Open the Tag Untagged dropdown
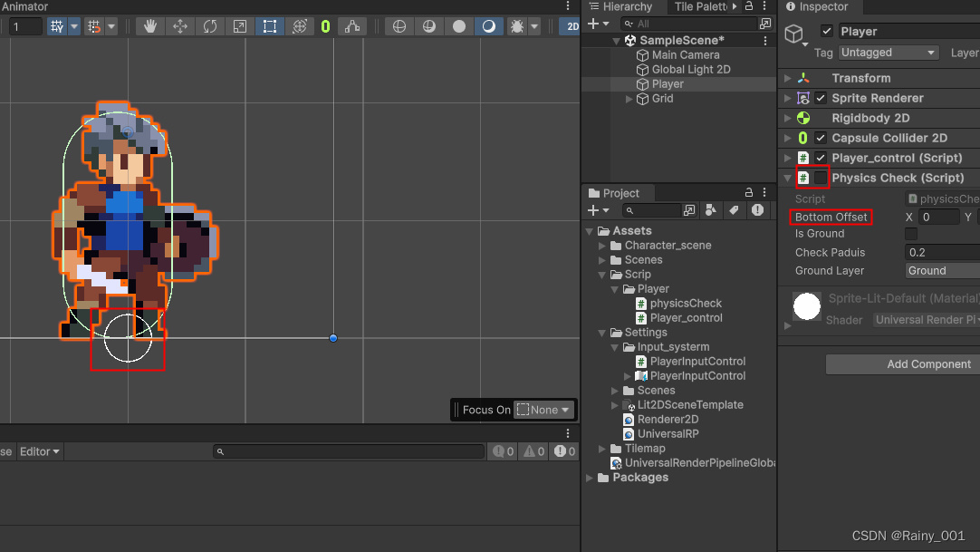The height and width of the screenshot is (552, 980). tap(889, 53)
